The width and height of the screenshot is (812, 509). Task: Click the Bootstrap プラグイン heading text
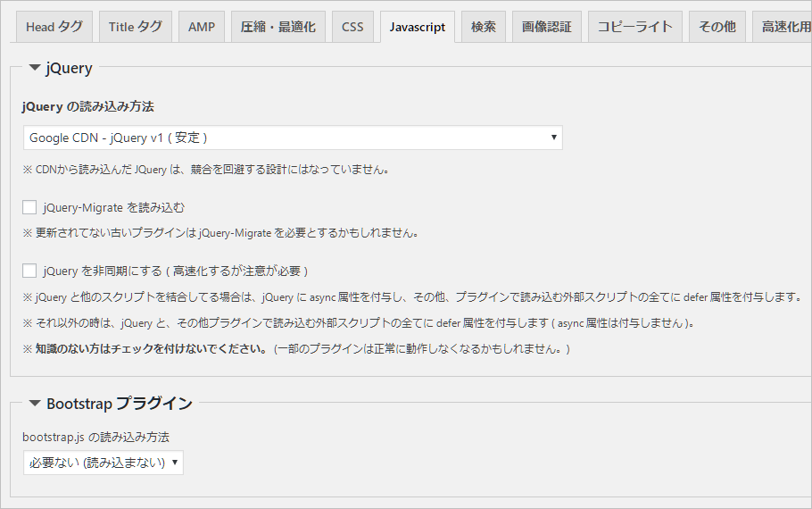[120, 404]
